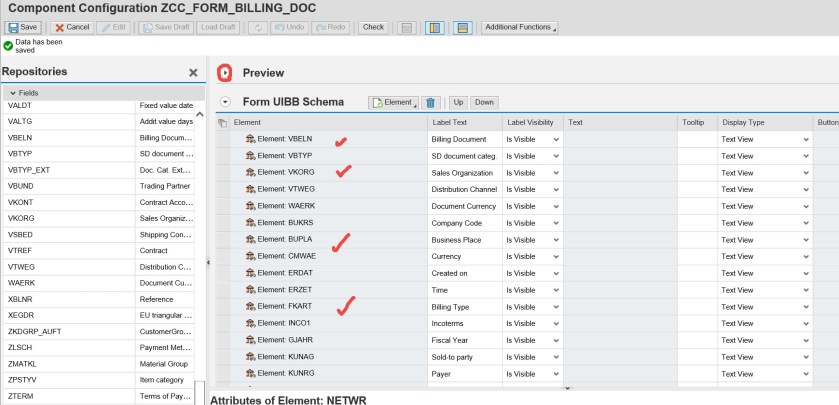This screenshot has width=839, height=405.
Task: Click the Element: KUNAG icon
Action: click(250, 357)
